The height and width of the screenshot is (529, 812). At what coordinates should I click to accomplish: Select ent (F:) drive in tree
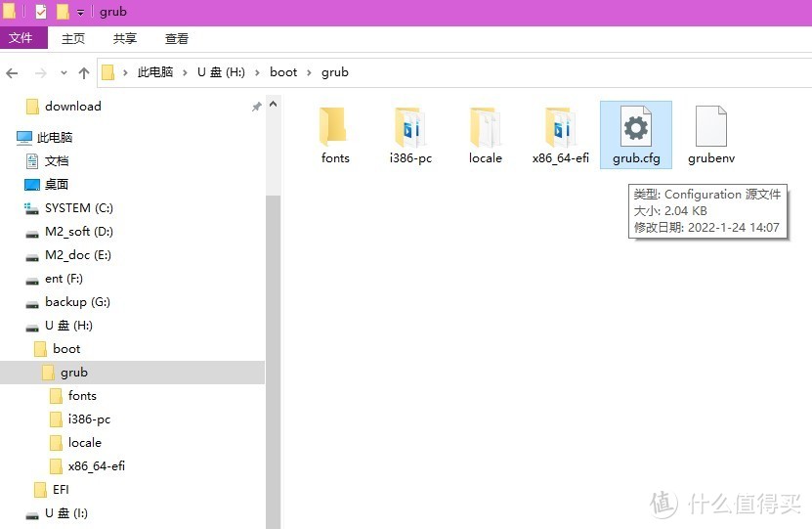click(64, 279)
